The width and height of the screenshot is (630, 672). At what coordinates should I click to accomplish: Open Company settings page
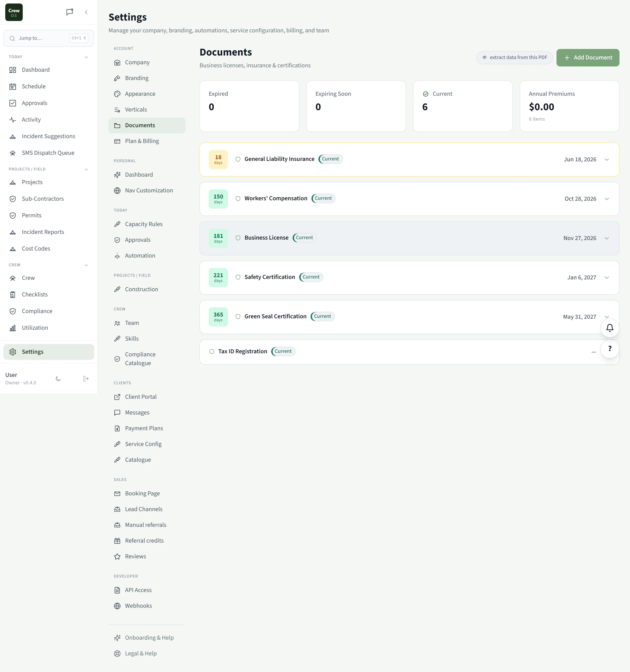point(147,63)
